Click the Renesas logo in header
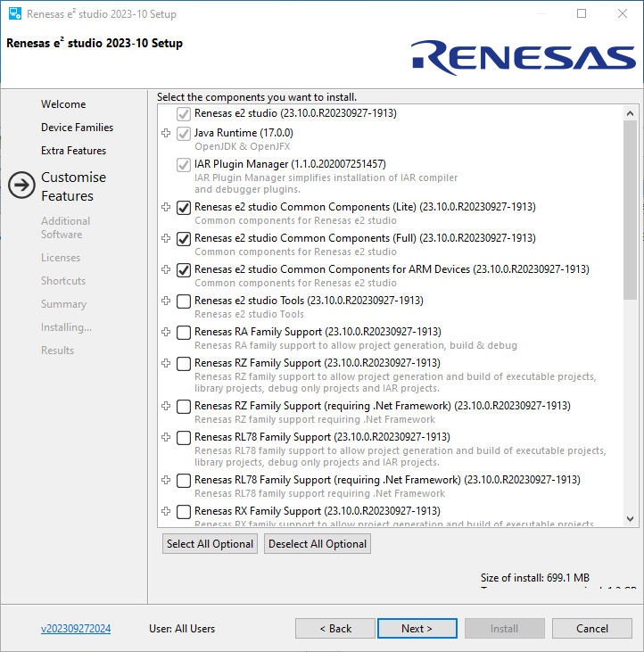Screen dimensions: 644x652 [x=524, y=57]
